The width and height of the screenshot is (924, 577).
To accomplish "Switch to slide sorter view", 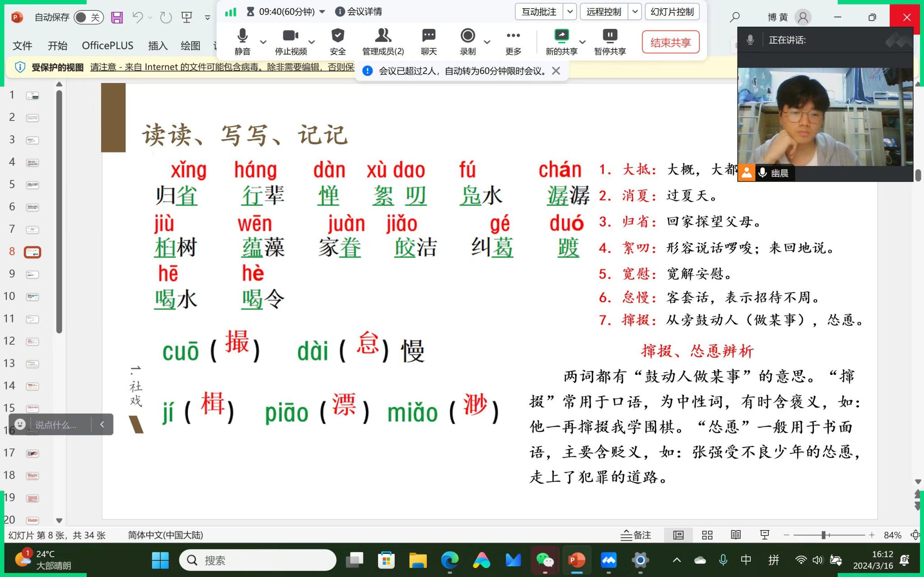I will point(707,535).
